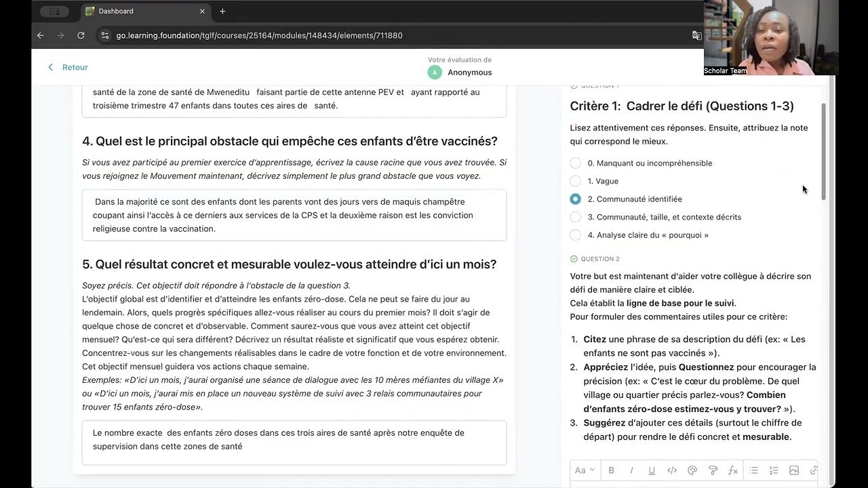Open the Aa text style dropdown
Viewport: 868px width, 488px height.
pyautogui.click(x=585, y=470)
